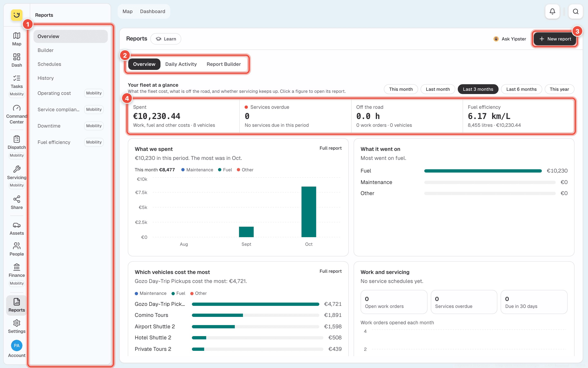Click the Private Tours 2 row
588x368 pixels.
[238, 349]
